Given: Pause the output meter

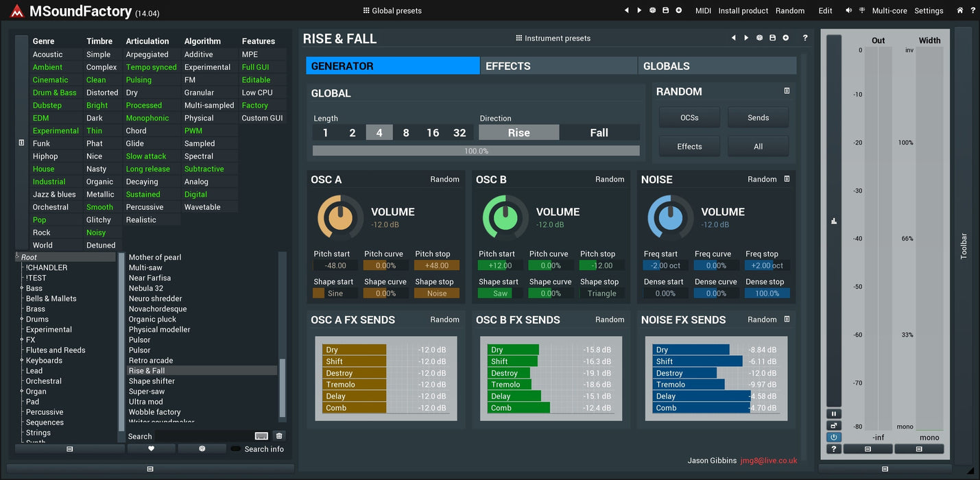Looking at the screenshot, I should [834, 413].
